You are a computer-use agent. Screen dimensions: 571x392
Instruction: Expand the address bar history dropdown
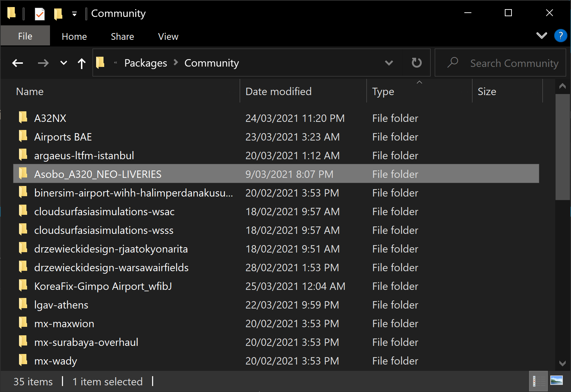tap(389, 63)
